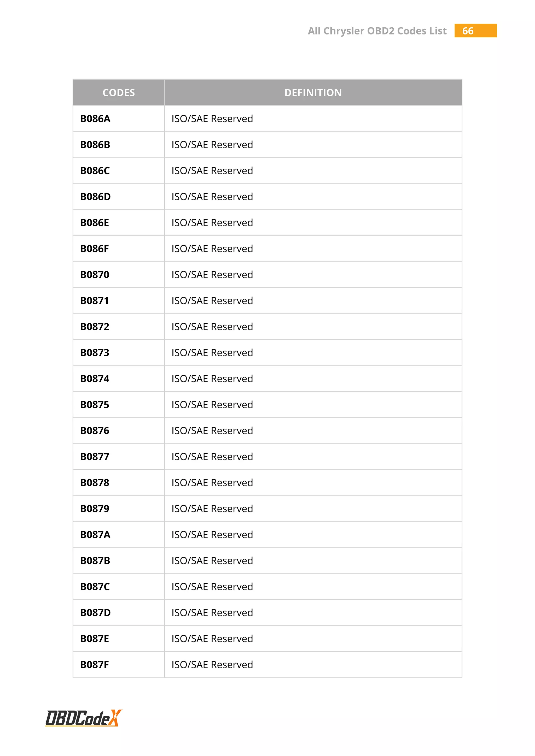
Task: Select the B086C code cell
Action: (x=95, y=170)
